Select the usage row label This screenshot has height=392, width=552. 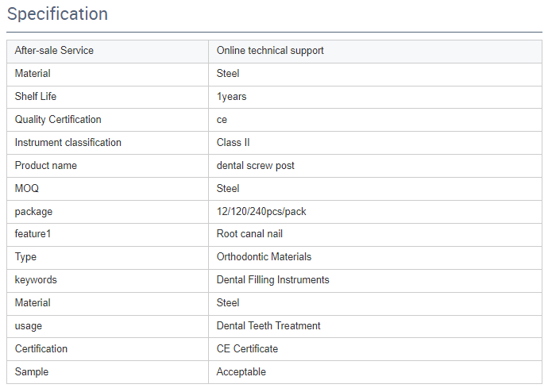click(28, 326)
